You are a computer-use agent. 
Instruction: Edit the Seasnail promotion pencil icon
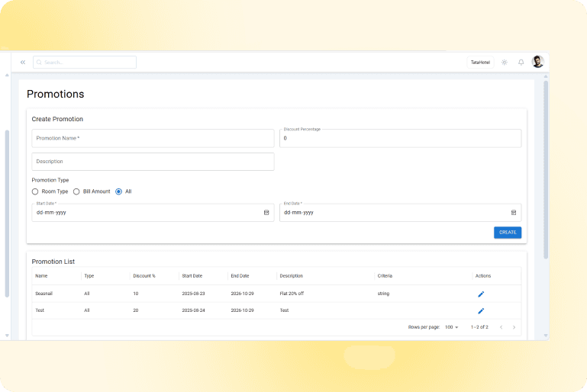point(481,294)
